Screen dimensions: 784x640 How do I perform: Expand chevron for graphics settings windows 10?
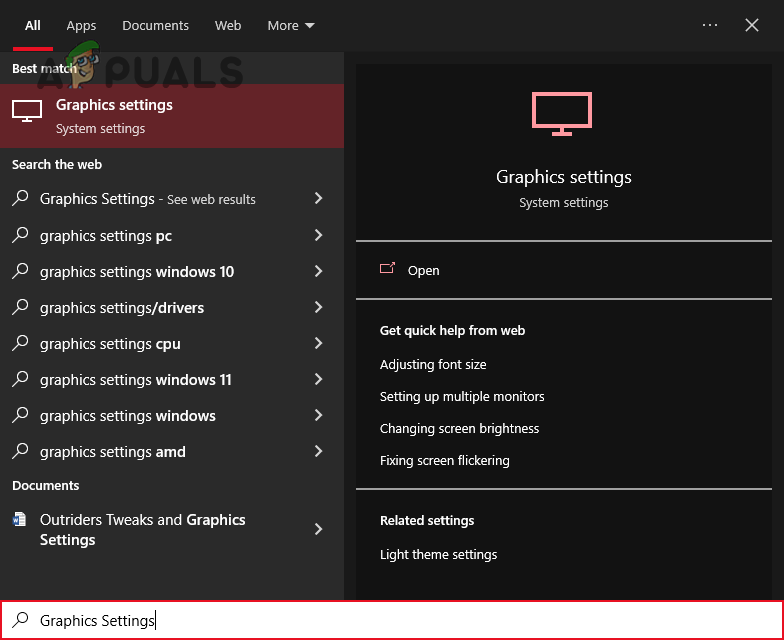(318, 272)
